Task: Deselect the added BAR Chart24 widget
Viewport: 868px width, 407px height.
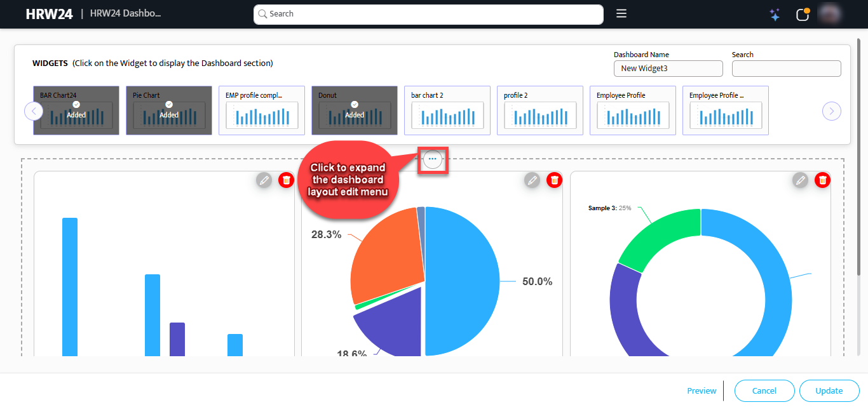Action: [76, 110]
